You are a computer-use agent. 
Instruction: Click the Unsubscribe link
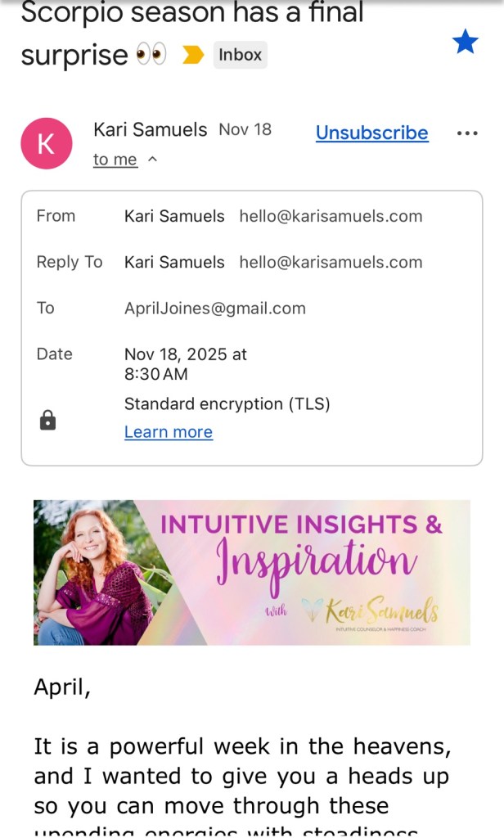[371, 133]
